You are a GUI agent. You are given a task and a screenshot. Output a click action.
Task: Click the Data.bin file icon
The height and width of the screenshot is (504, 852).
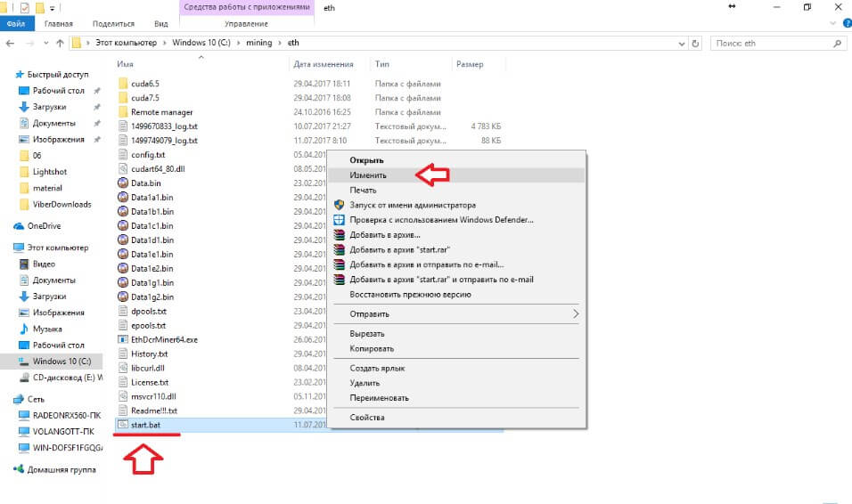click(123, 183)
